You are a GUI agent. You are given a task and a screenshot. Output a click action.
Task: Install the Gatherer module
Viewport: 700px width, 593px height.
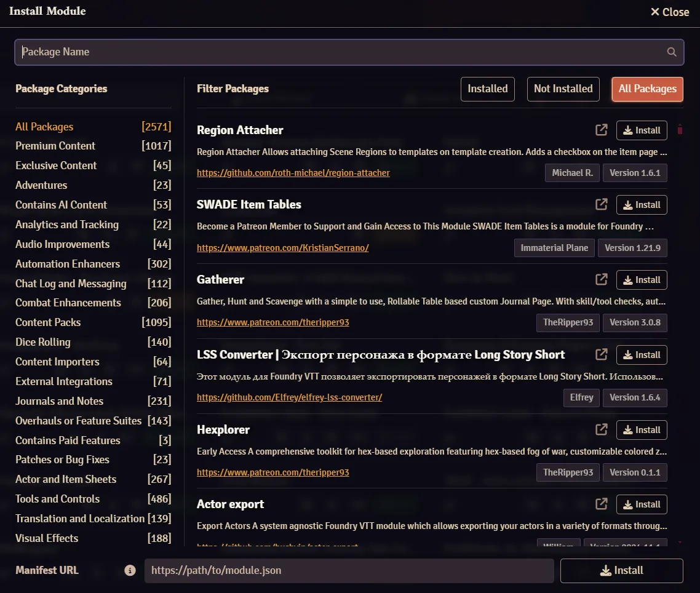pos(642,280)
